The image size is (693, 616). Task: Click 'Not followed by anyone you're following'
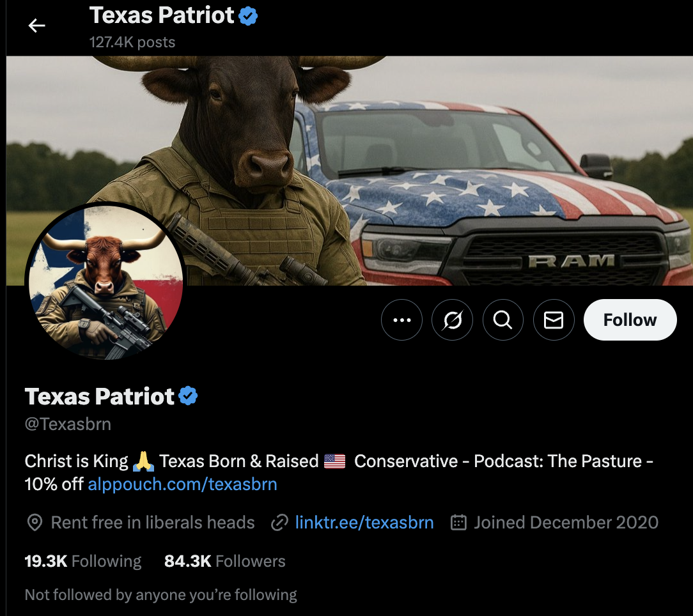coord(161,595)
